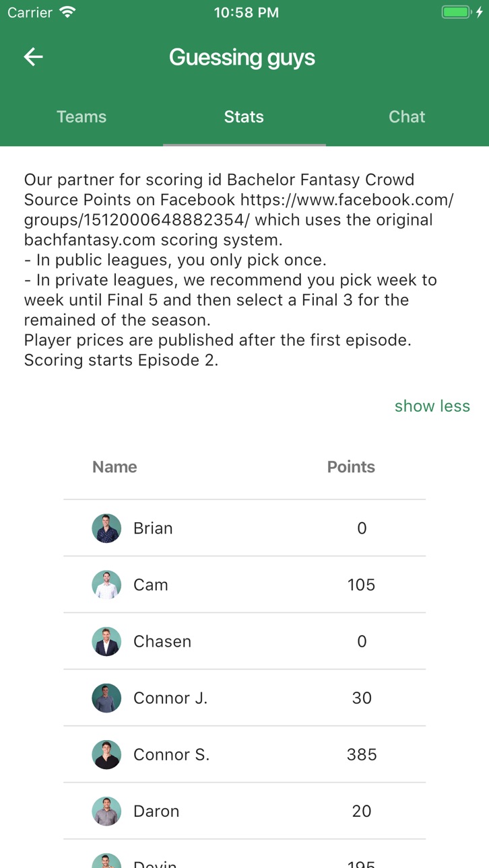The image size is (489, 868).
Task: Tap Cam's profile avatar
Action: [x=106, y=585]
